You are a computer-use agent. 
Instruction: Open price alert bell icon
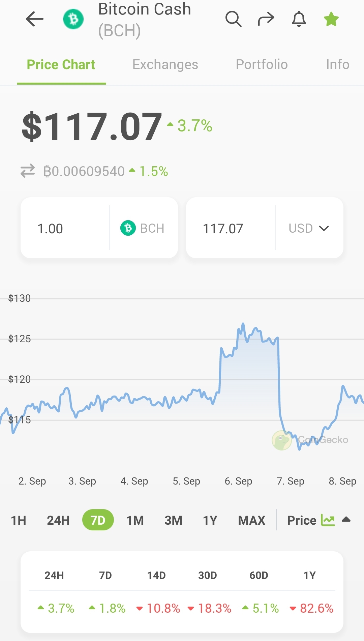299,19
